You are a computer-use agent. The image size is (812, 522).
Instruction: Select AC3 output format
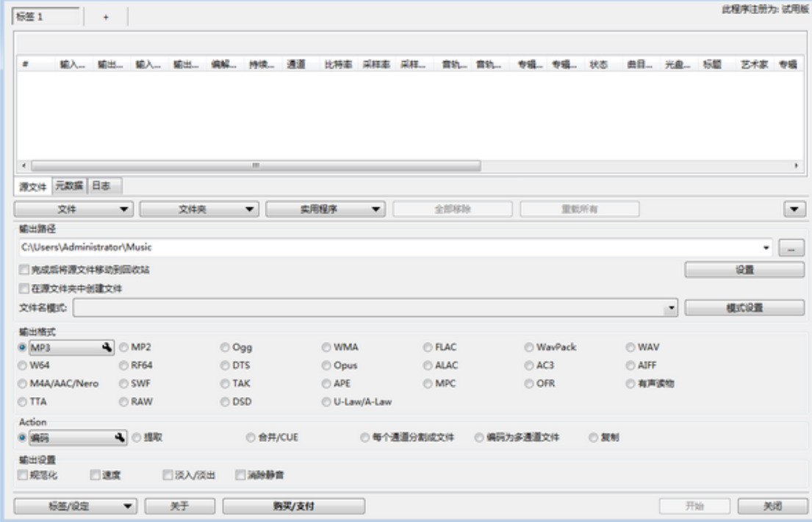pyautogui.click(x=529, y=365)
